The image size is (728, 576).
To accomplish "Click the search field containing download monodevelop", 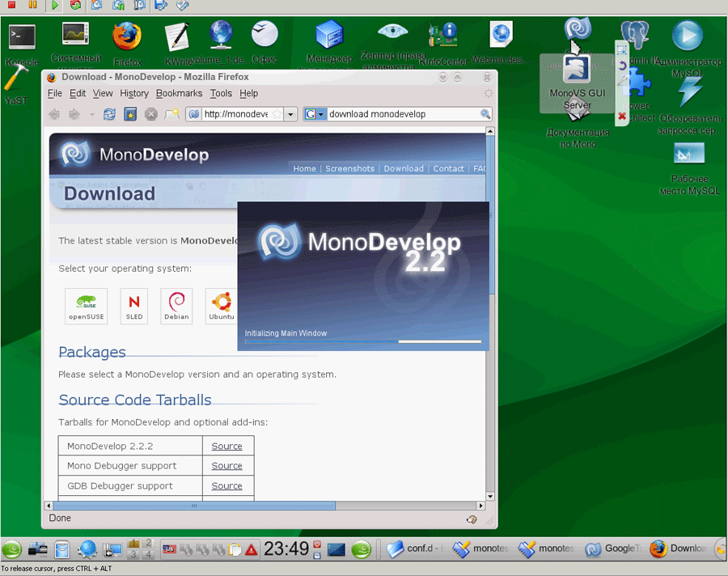I will coord(404,114).
